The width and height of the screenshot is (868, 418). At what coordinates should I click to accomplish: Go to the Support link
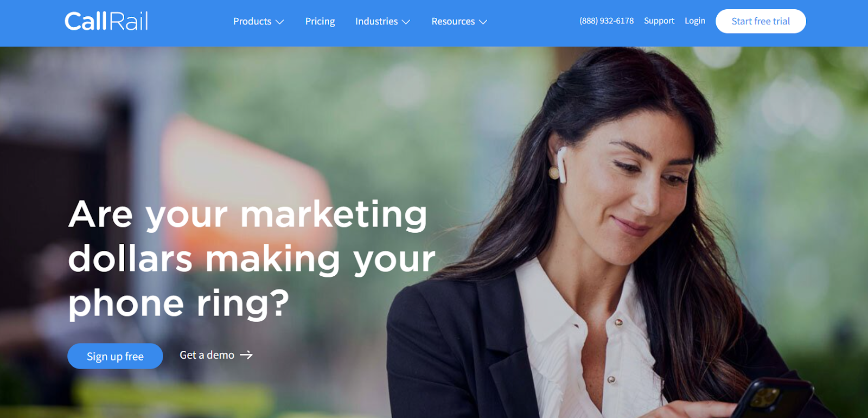(659, 21)
